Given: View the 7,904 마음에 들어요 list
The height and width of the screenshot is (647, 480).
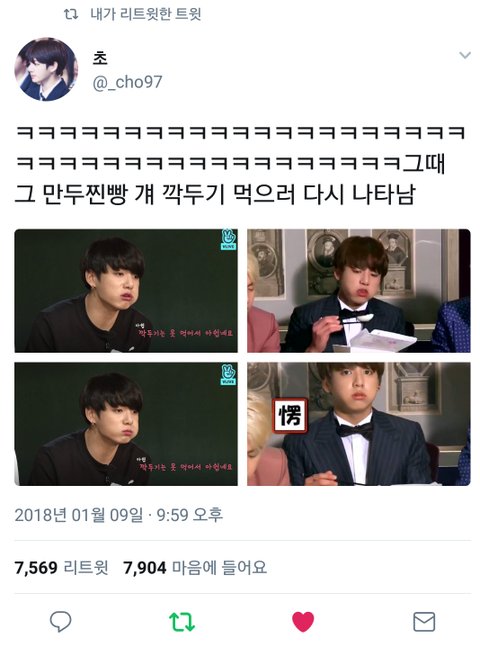Looking at the screenshot, I should pyautogui.click(x=195, y=568).
